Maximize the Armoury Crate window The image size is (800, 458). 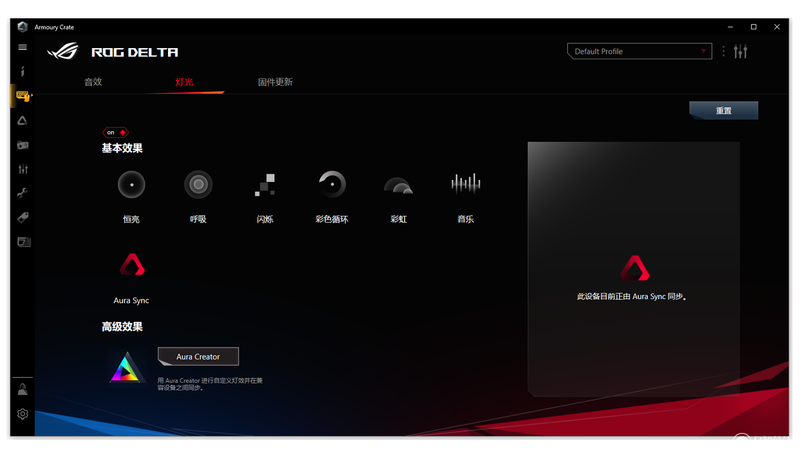(x=754, y=27)
